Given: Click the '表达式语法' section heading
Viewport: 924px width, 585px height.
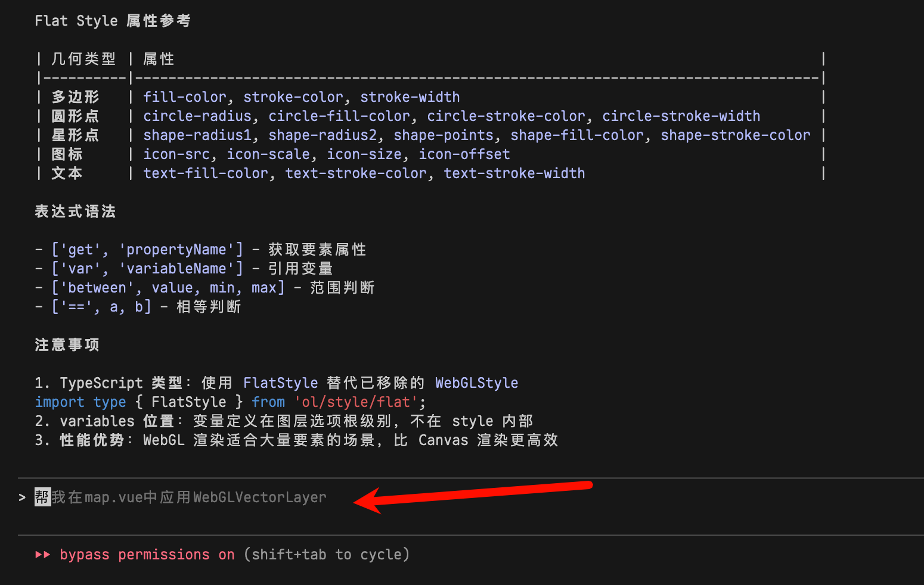Looking at the screenshot, I should [75, 211].
